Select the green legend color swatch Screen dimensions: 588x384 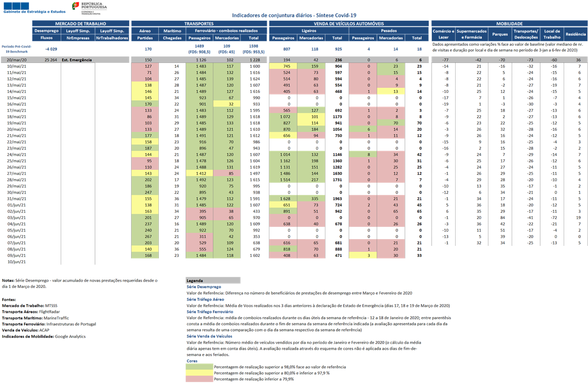(x=199, y=367)
